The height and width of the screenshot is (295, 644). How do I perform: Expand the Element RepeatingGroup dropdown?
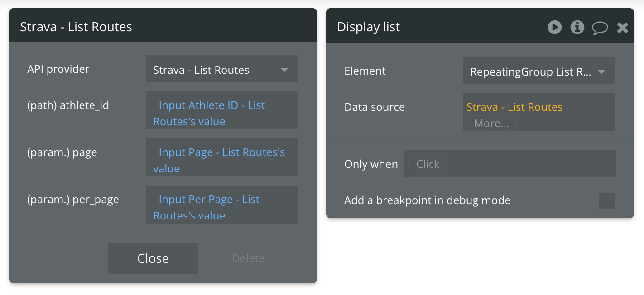click(538, 71)
